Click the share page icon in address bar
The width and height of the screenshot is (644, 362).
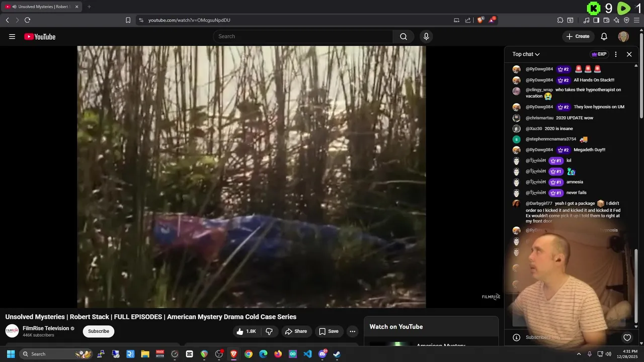pos(468,20)
